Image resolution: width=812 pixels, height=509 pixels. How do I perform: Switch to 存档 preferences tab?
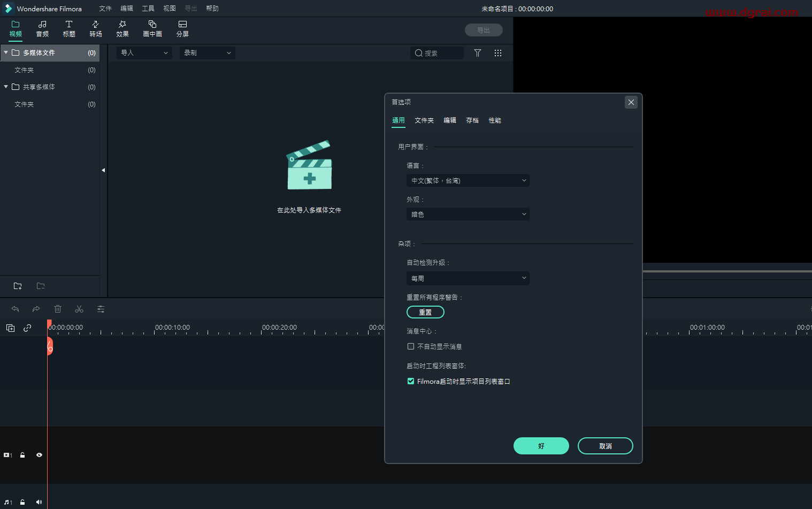coord(472,120)
